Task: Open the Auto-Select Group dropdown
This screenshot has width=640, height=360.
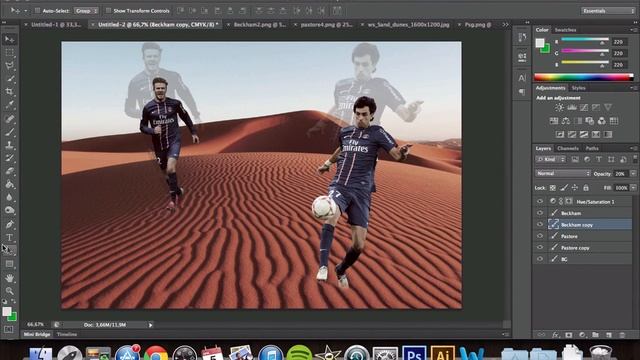Action: 87,11
